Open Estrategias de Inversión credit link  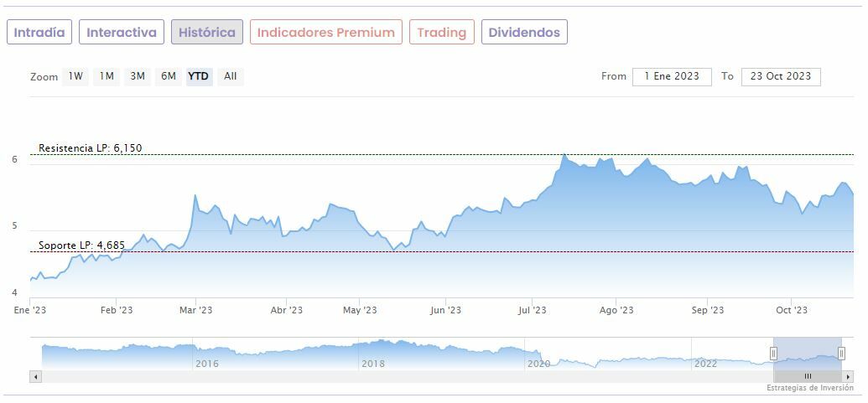[x=809, y=388]
